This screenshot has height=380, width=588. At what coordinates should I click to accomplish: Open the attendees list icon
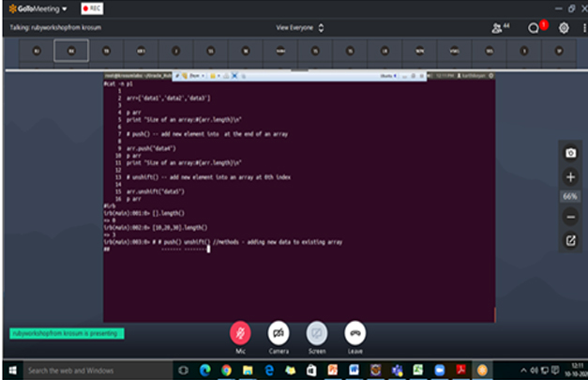click(499, 27)
